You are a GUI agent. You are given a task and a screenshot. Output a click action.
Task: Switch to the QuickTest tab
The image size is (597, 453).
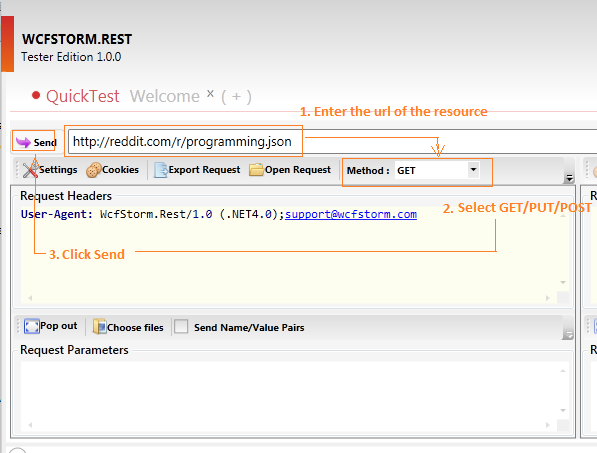[x=83, y=96]
